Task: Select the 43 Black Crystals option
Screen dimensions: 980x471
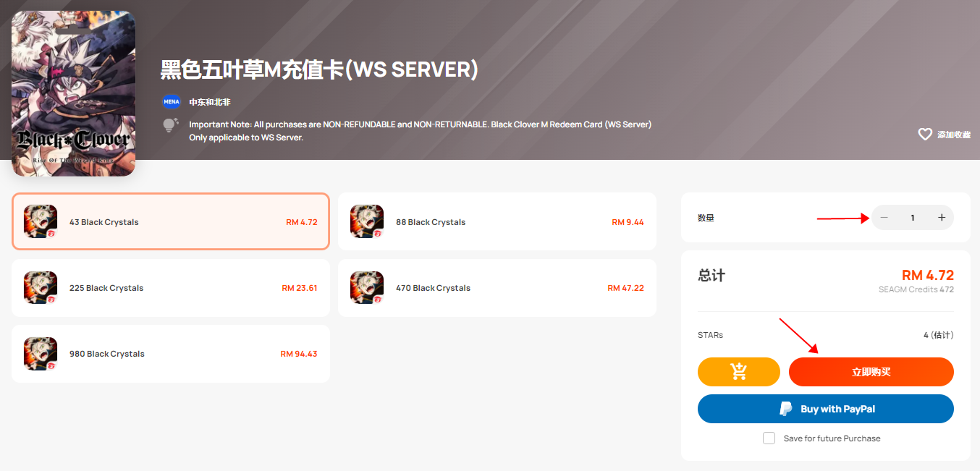Action: (x=171, y=222)
